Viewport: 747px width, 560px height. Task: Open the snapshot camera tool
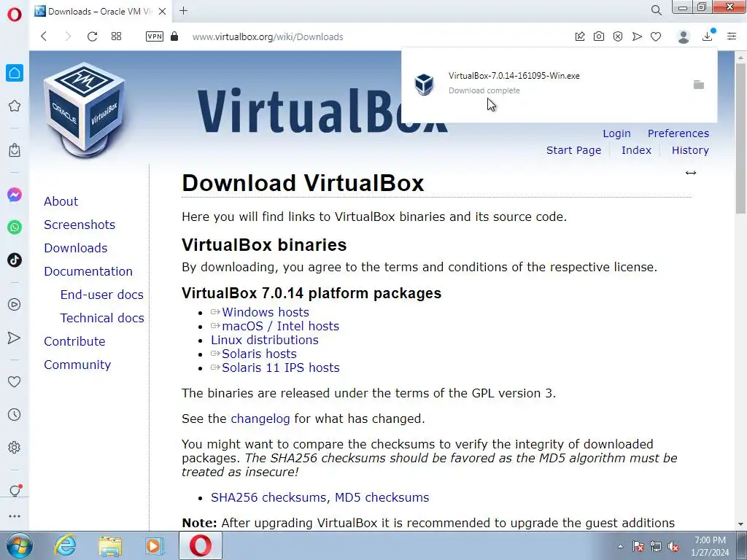599,36
